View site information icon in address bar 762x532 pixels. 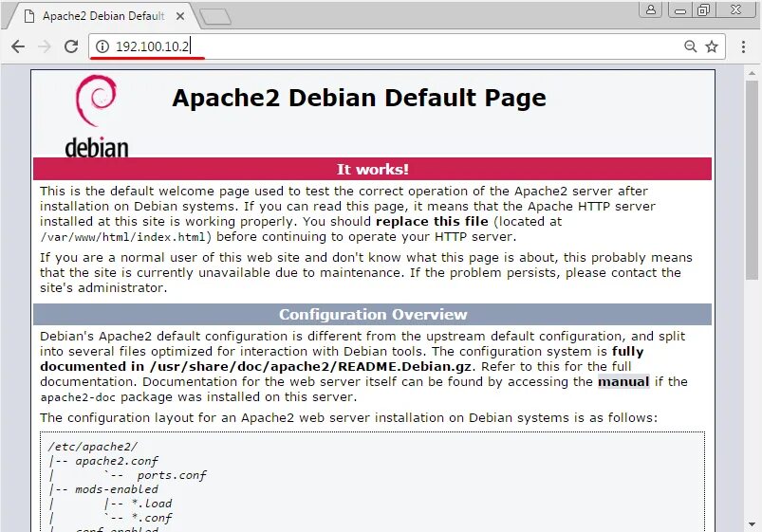tap(102, 46)
